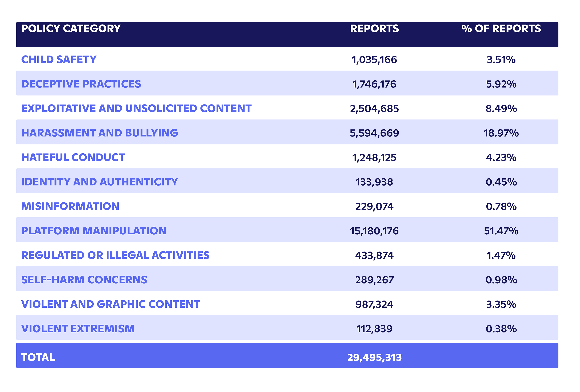The height and width of the screenshot is (392, 580).
Task: Click the Child Safety category label
Action: (59, 60)
